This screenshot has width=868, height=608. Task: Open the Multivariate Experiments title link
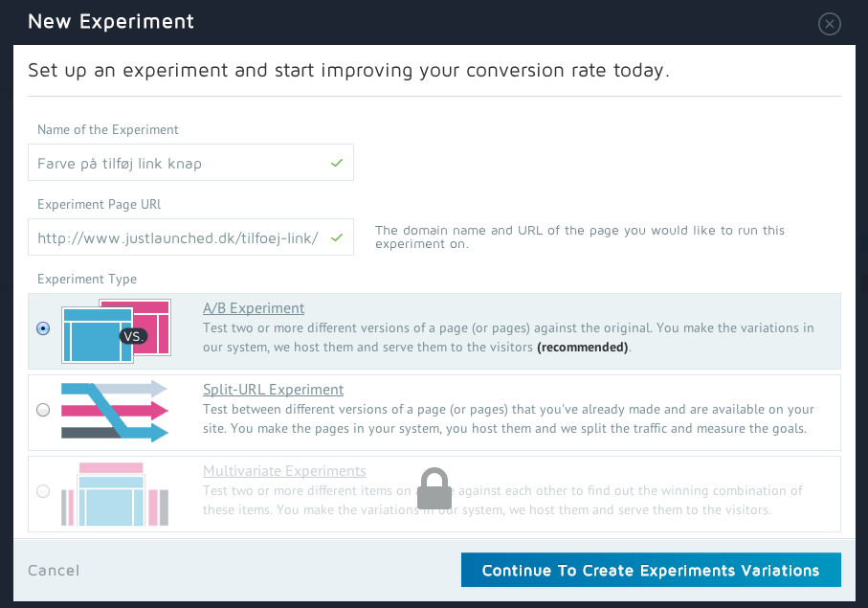284,471
